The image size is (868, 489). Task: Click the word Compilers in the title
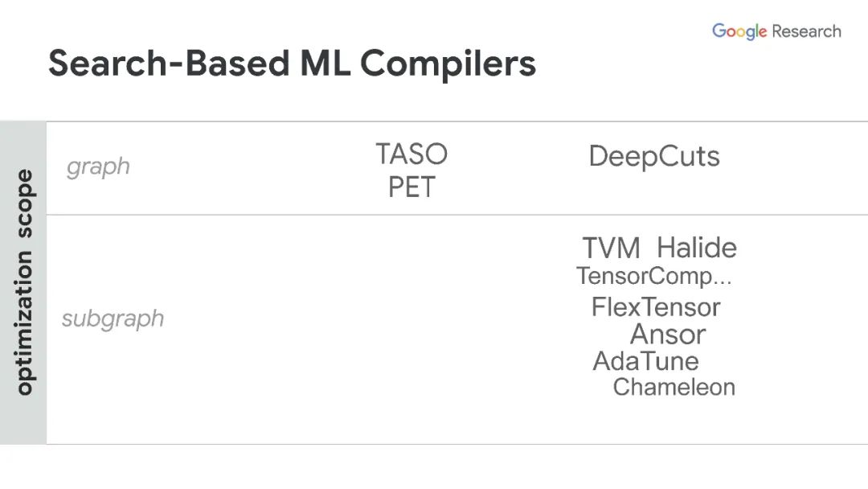pyautogui.click(x=448, y=64)
